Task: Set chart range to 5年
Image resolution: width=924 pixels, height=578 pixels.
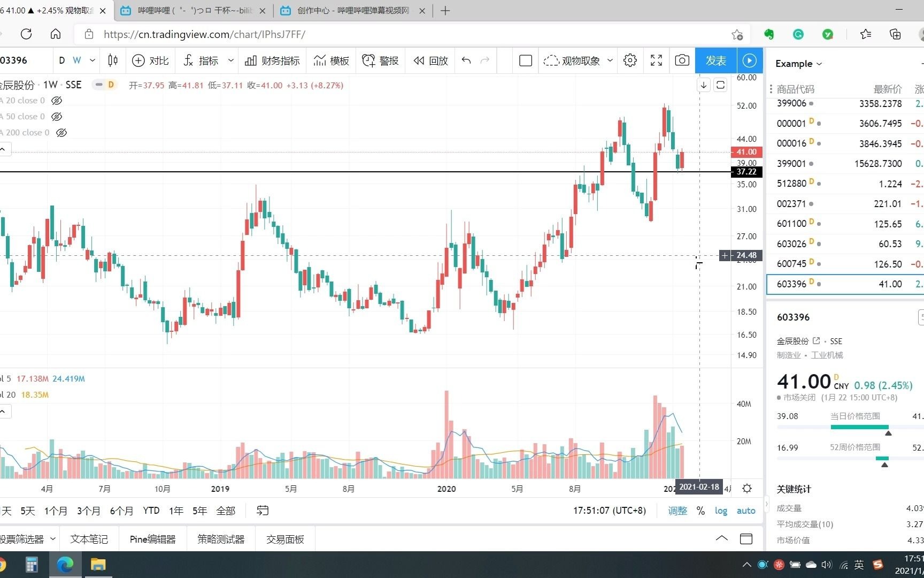Action: click(199, 511)
